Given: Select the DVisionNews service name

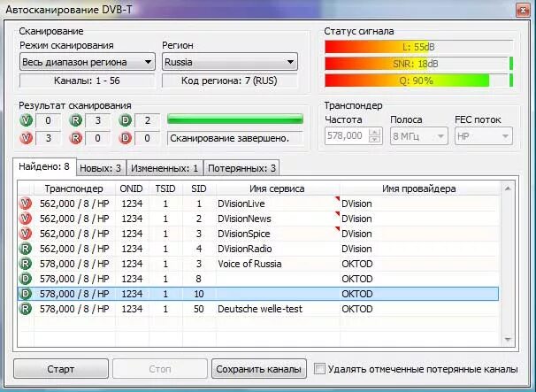Looking at the screenshot, I should (244, 219).
